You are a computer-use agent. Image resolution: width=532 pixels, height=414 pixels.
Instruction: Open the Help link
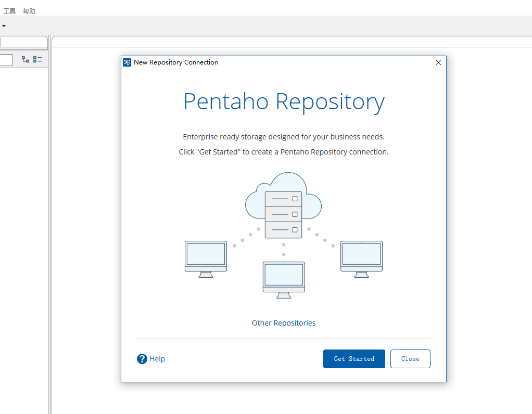[x=157, y=359]
